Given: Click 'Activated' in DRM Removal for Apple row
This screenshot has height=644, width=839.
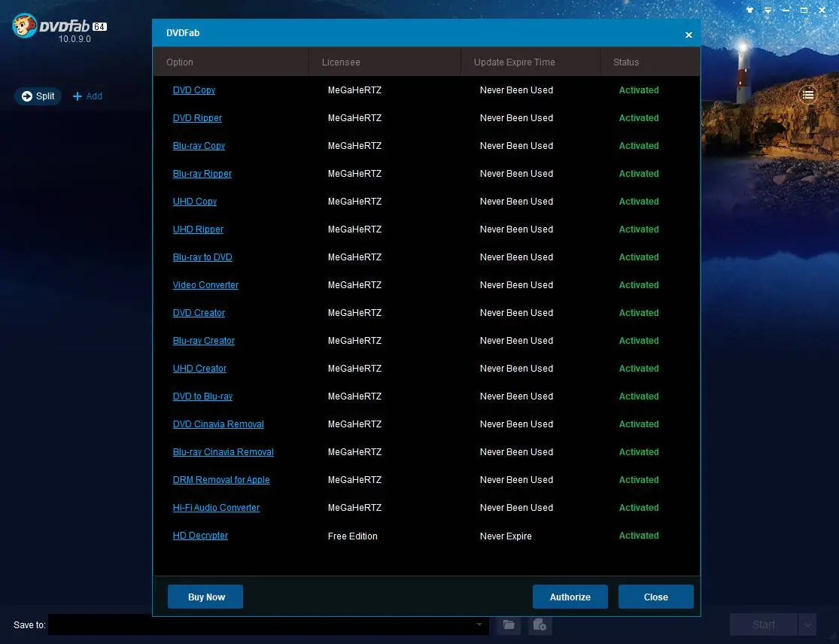Looking at the screenshot, I should pyautogui.click(x=639, y=479).
